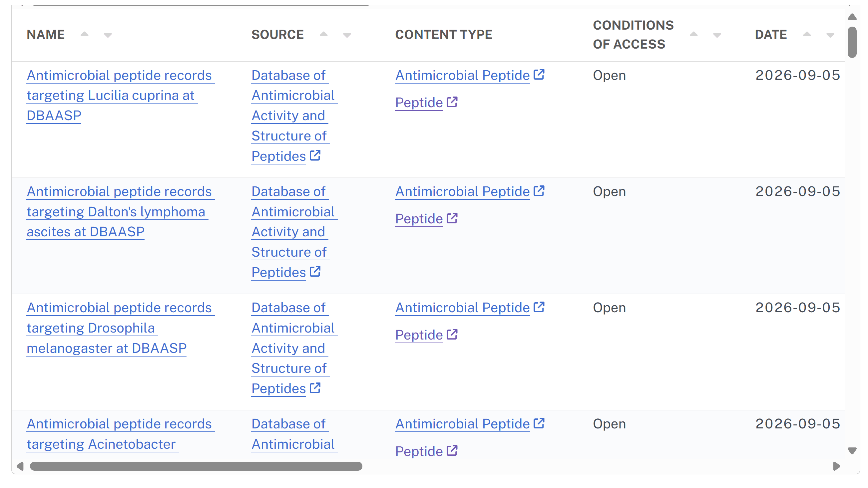Open Lucilia cuprina peptide records link
868x488 pixels.
[121, 95]
